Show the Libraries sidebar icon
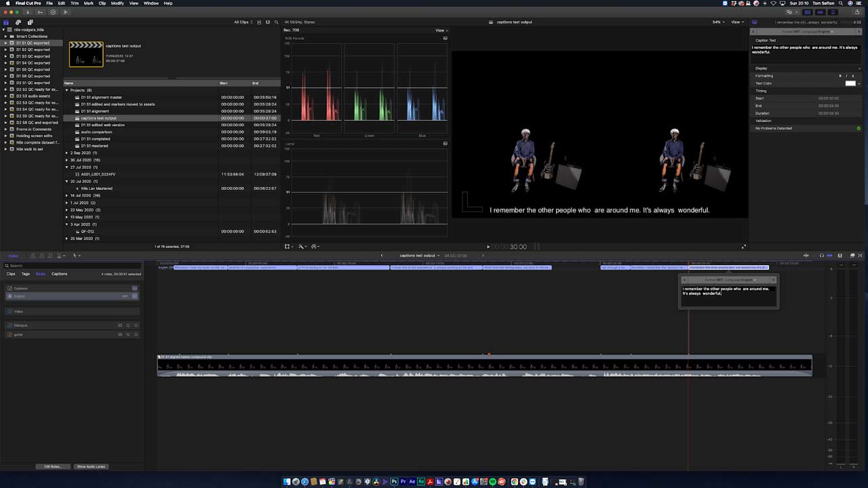868x488 pixels. coord(7,22)
